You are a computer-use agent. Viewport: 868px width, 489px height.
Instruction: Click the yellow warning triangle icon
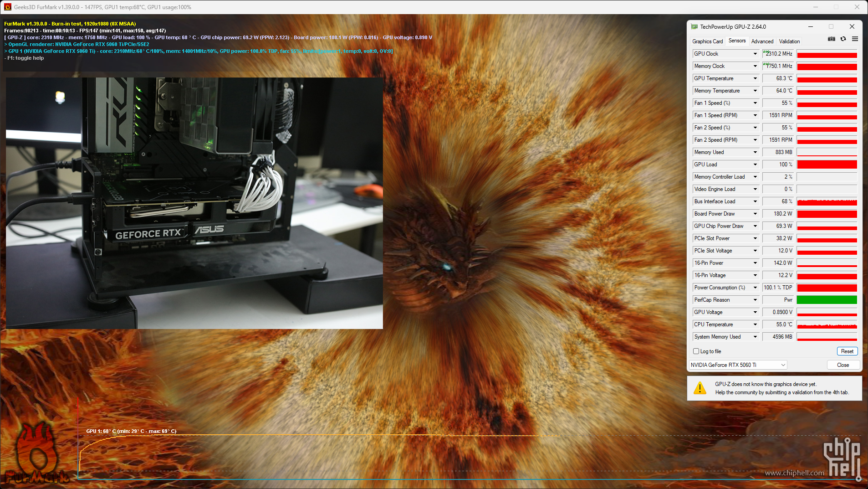coord(700,388)
